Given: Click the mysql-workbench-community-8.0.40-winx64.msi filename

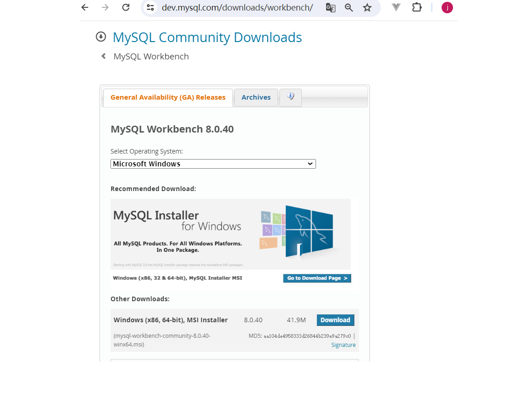Looking at the screenshot, I should (x=162, y=340).
